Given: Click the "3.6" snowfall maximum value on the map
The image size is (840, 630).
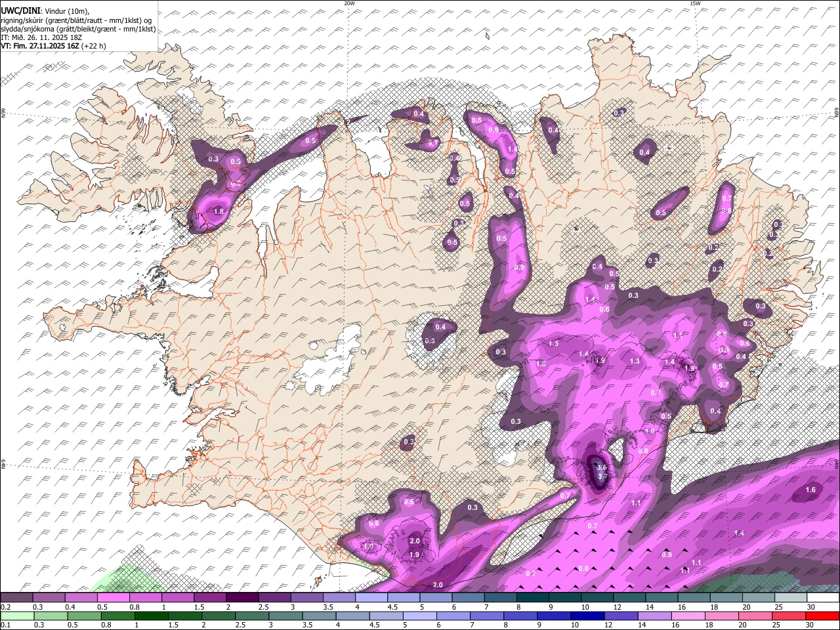Looking at the screenshot, I should (x=602, y=467).
